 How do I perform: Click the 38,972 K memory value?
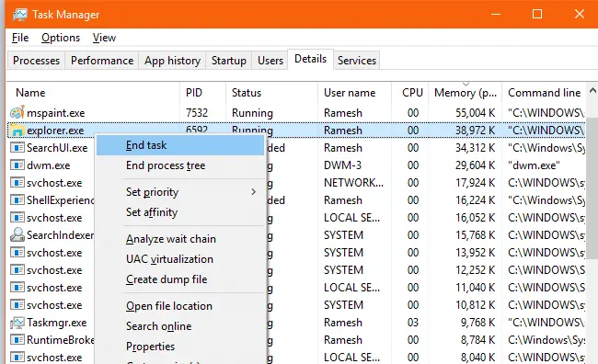(476, 131)
